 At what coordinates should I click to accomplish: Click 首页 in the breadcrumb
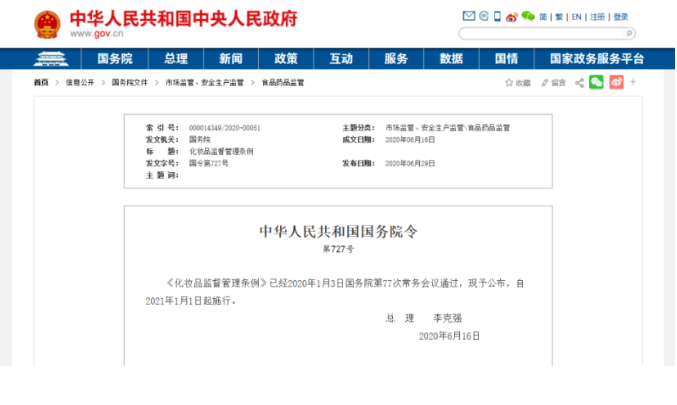(40, 82)
